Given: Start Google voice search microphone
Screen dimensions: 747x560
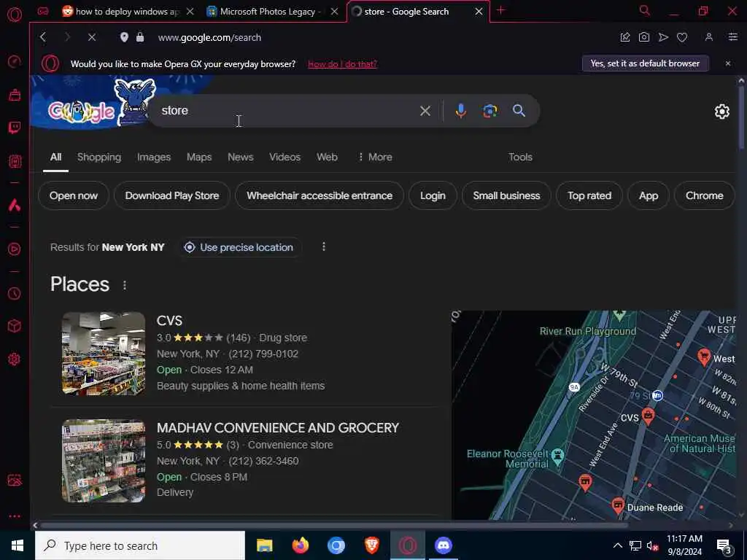Looking at the screenshot, I should pyautogui.click(x=461, y=111).
